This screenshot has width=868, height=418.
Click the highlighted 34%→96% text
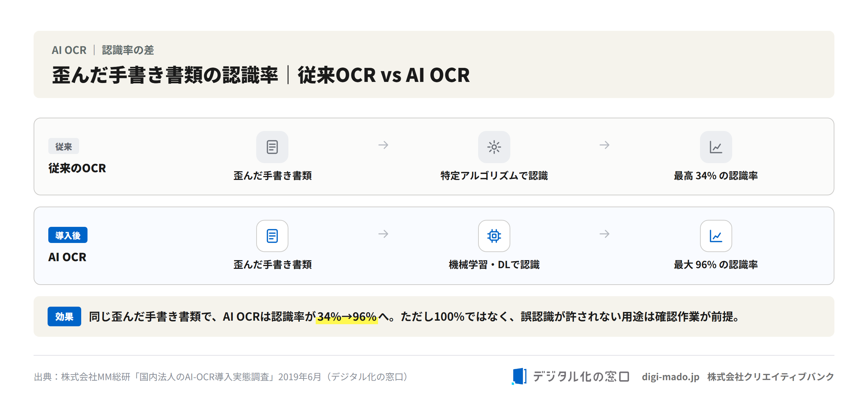pyautogui.click(x=346, y=317)
